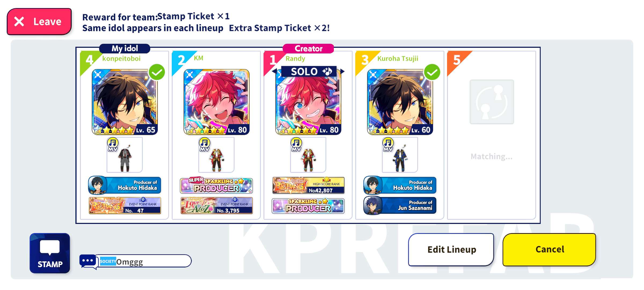Click the Edit Lineup button

click(x=451, y=249)
